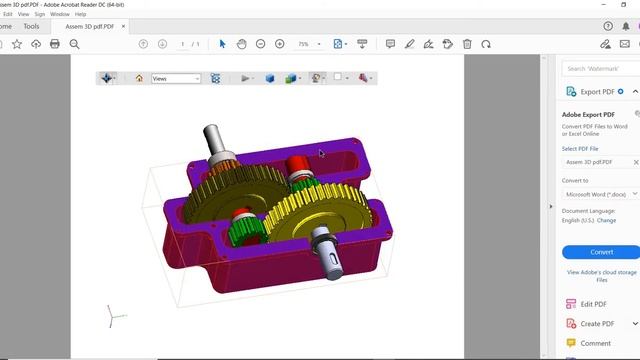Viewport: 640px width, 360px height.
Task: Open the help question mark
Action: coord(608,26)
